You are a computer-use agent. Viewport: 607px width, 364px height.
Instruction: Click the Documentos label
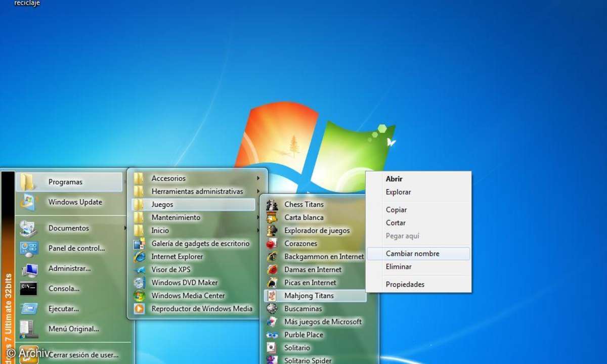69,229
